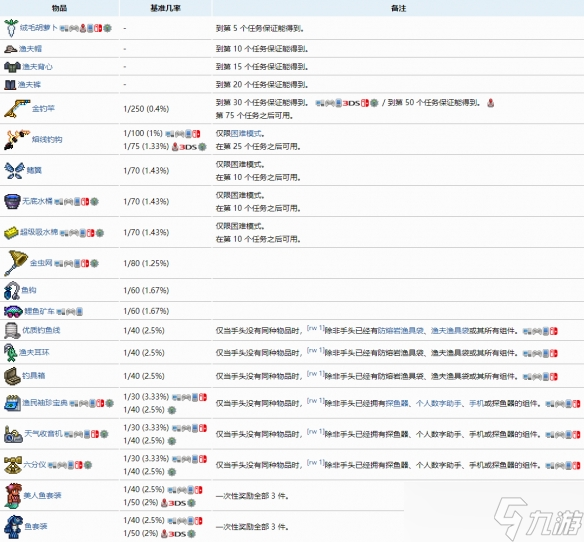Image resolution: width=584 pixels, height=542 pixels.
Task: Select the 到第 5 个任务保证能得到 note
Action: (260, 28)
